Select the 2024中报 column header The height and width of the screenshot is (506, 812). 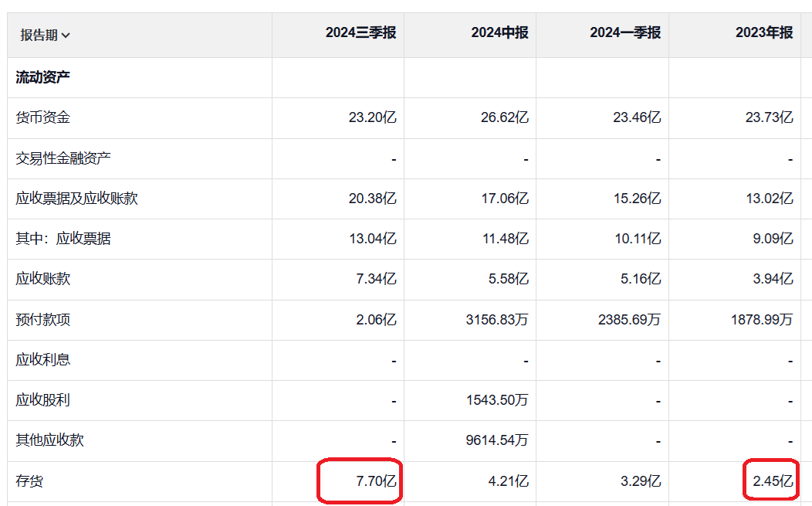click(500, 33)
